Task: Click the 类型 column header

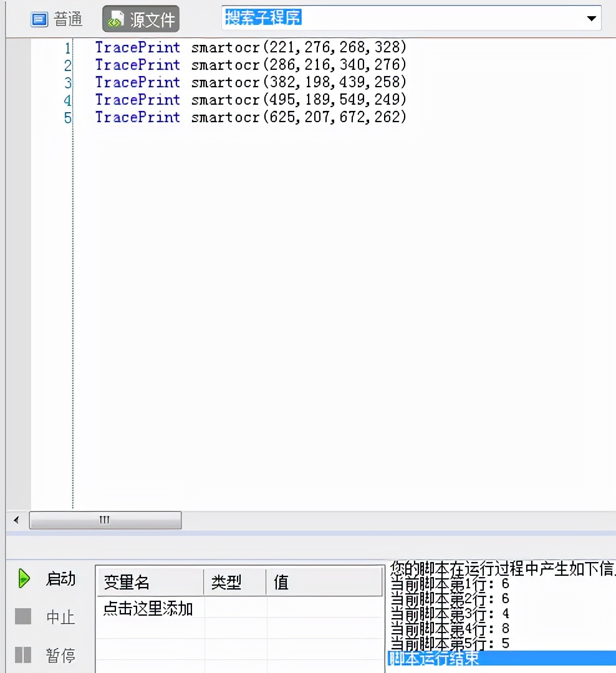Action: coord(234,582)
